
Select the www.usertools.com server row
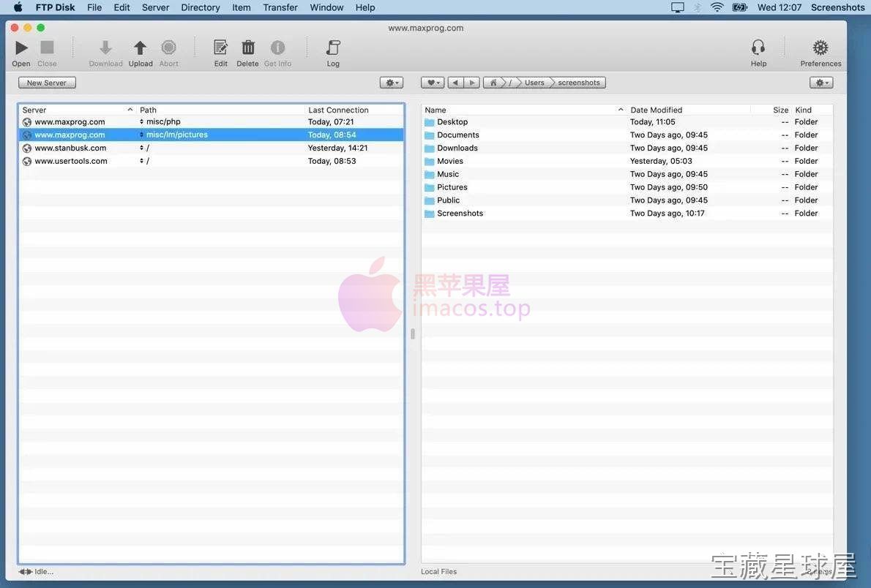[211, 161]
